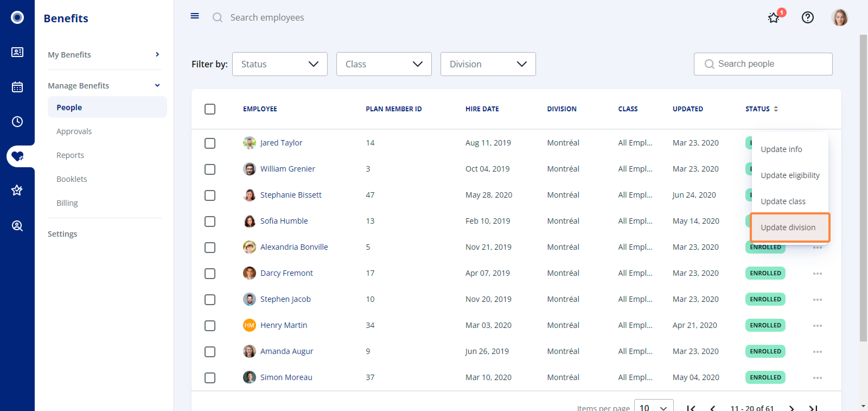Open Stephanie Bissett's employee profile link
This screenshot has width=868, height=411.
pos(291,195)
